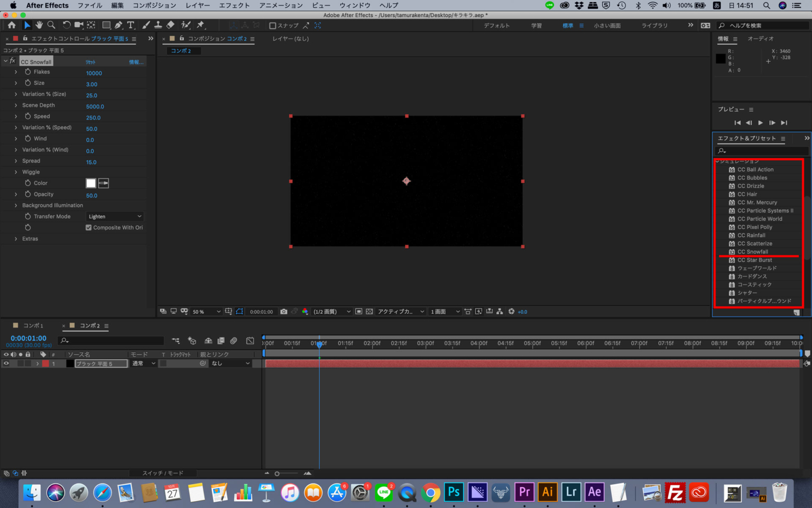The height and width of the screenshot is (508, 812).
Task: Open the Color swatch of CC Snowfall
Action: (x=90, y=183)
